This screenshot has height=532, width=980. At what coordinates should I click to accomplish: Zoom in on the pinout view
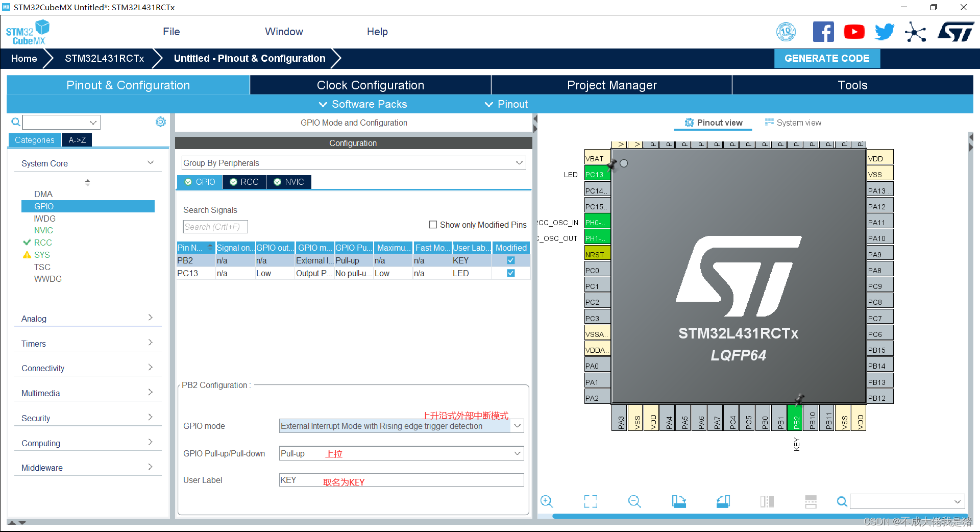click(x=547, y=501)
